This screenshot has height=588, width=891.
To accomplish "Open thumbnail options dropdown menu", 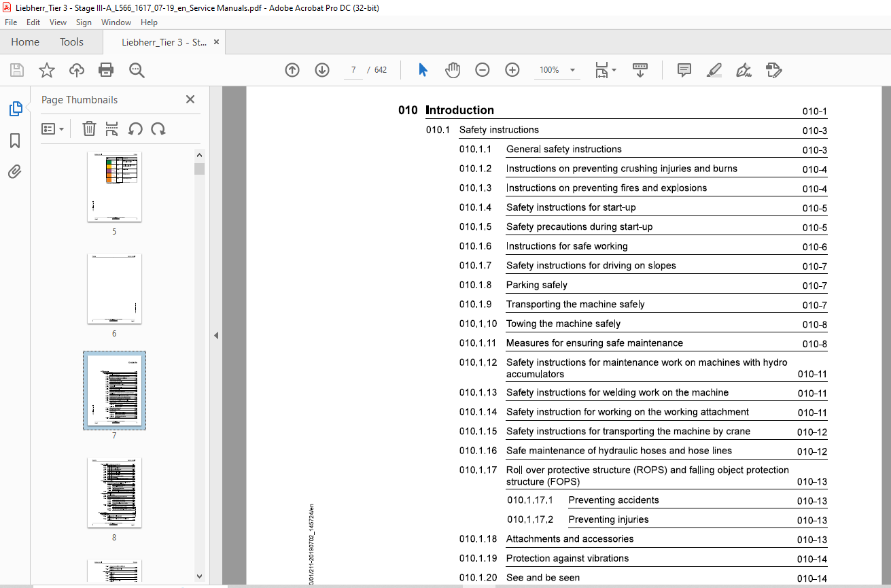I will (52, 128).
